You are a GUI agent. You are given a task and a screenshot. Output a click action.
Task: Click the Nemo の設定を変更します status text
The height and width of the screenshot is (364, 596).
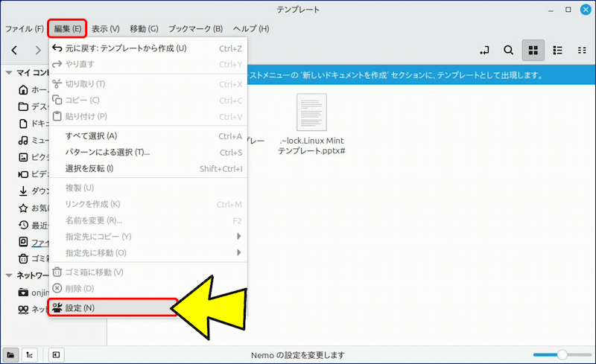pos(297,355)
